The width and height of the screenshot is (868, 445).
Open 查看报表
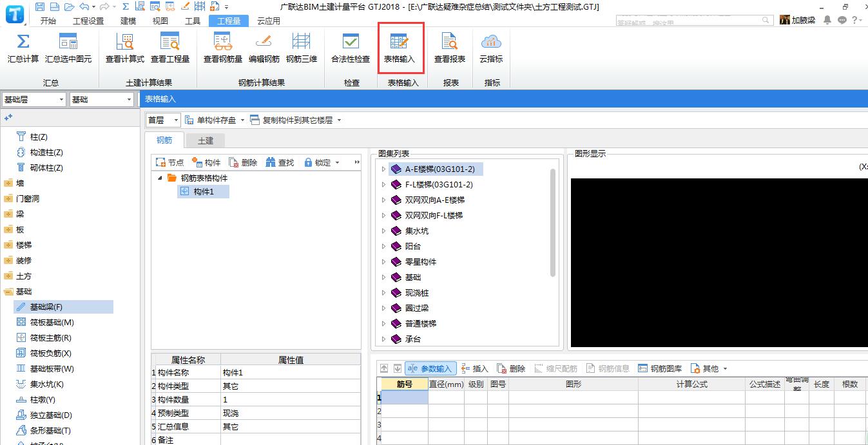click(x=450, y=48)
